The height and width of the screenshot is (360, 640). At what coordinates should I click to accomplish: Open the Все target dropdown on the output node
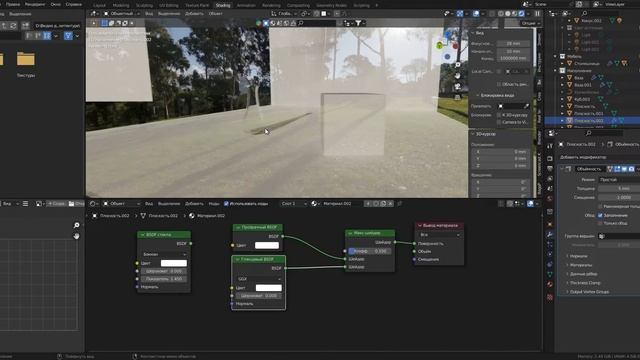[439, 235]
